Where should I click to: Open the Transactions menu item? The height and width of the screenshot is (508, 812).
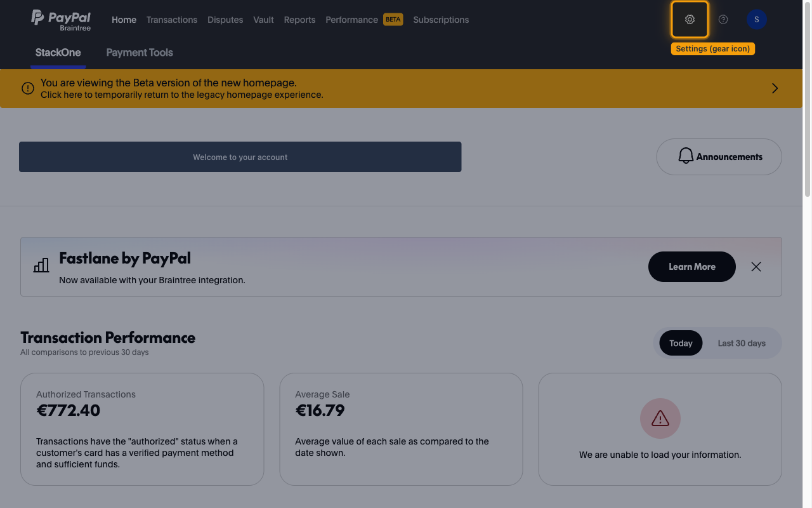pos(172,20)
